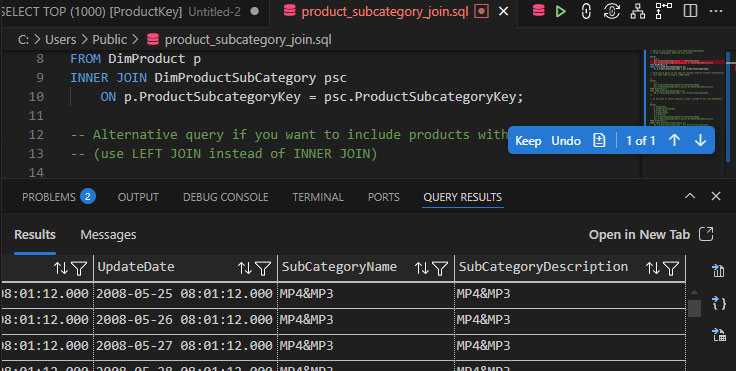Click the show-diff file icon beside Undo

[x=599, y=140]
